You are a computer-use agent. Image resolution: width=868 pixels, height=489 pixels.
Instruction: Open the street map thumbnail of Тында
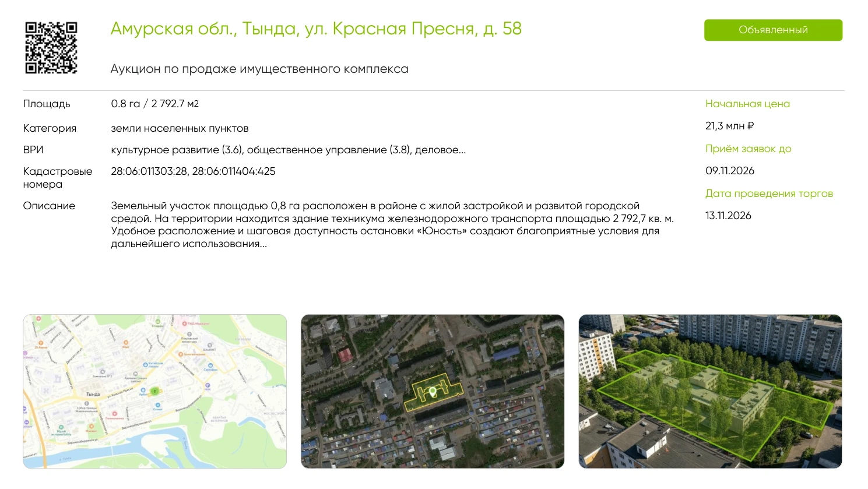tap(155, 391)
